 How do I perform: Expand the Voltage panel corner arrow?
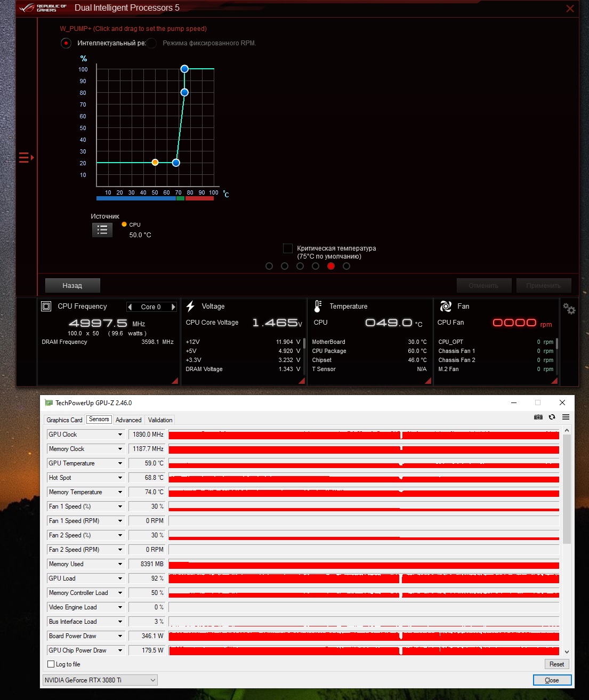pyautogui.click(x=302, y=381)
